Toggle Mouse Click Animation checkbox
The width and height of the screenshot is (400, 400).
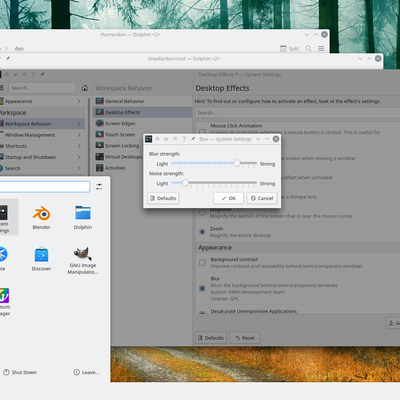click(x=202, y=131)
